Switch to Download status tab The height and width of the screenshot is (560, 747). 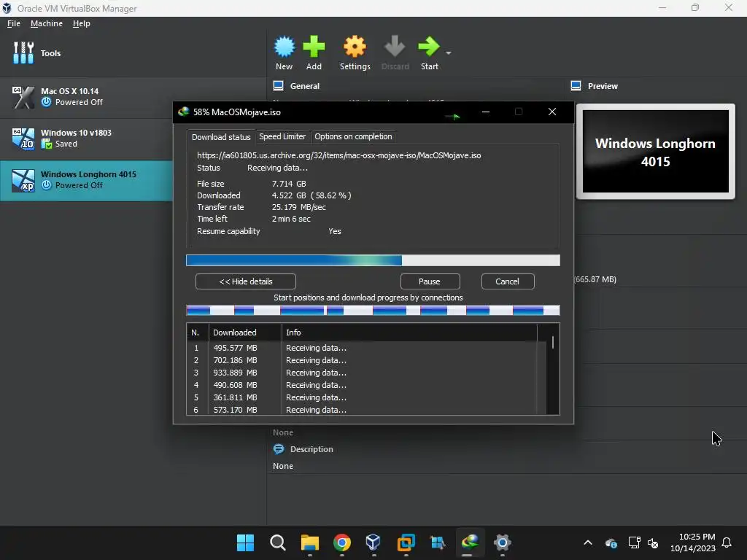click(x=221, y=137)
